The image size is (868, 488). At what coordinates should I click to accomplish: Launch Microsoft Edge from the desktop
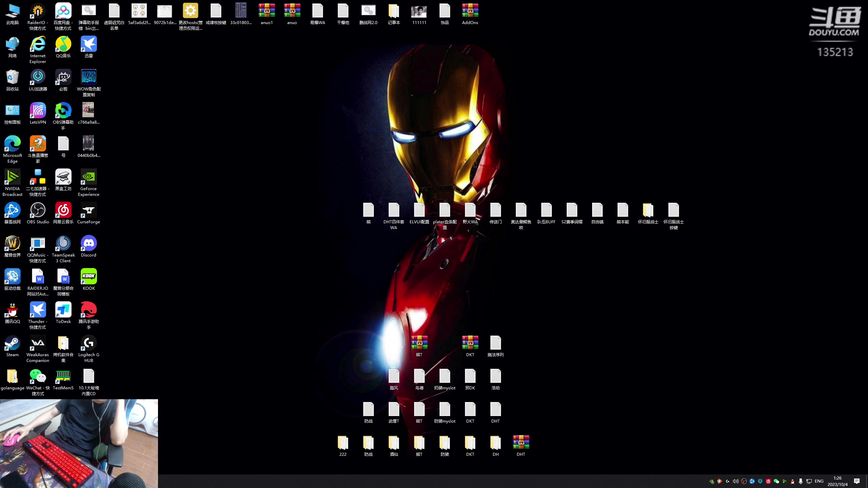click(x=13, y=150)
